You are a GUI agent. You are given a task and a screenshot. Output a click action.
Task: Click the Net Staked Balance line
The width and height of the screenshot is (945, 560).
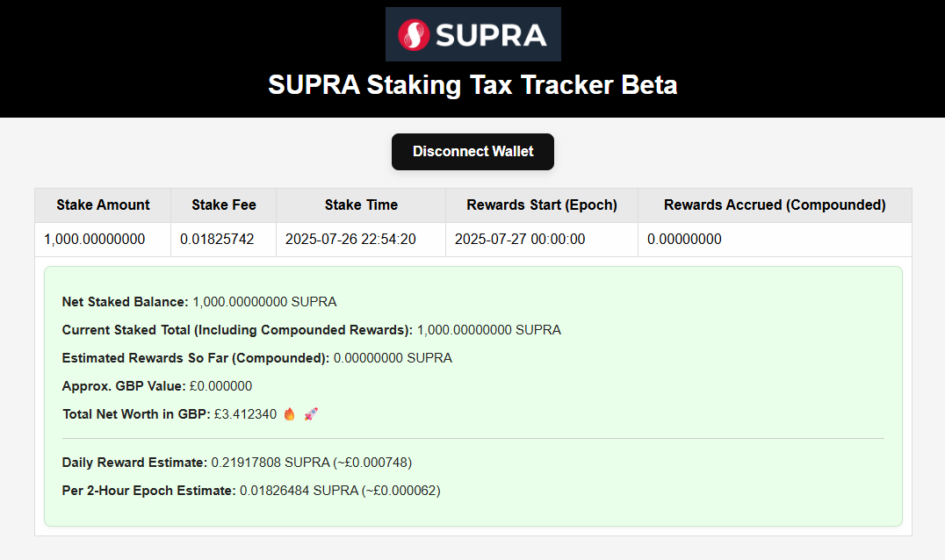tap(199, 302)
